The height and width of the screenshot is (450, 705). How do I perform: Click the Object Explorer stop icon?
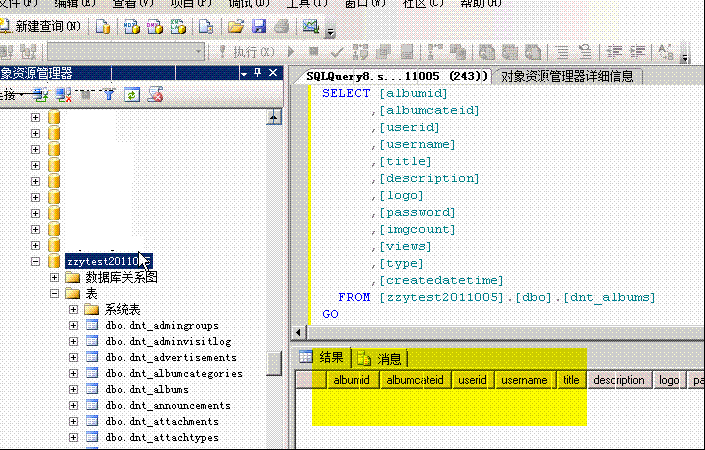pos(85,95)
